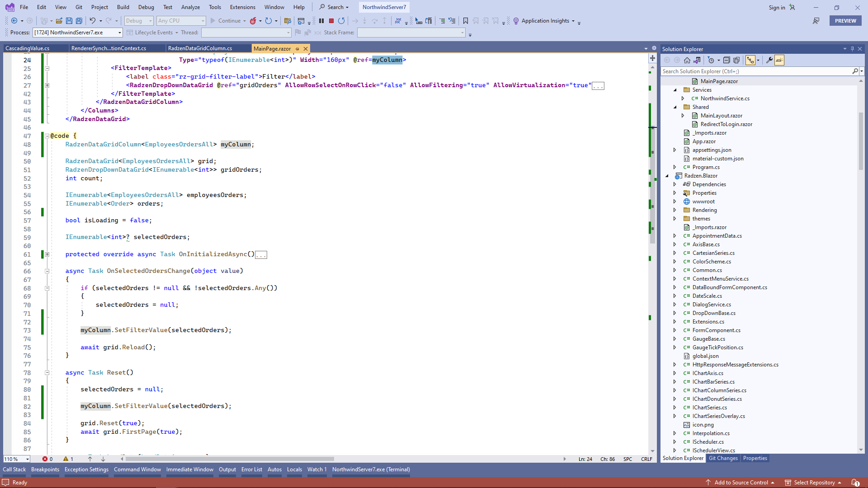Expand the Rendering folder in Solution Explorer
The image size is (868, 488).
pyautogui.click(x=675, y=210)
